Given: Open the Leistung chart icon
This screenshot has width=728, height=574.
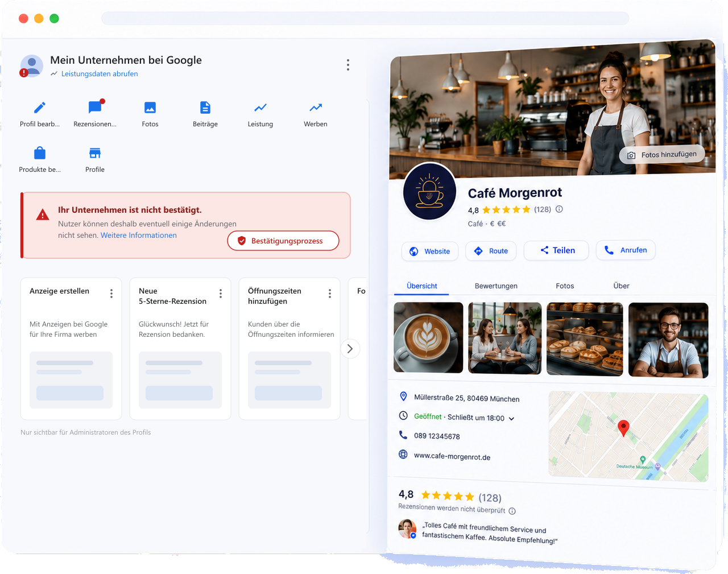Looking at the screenshot, I should coord(260,108).
